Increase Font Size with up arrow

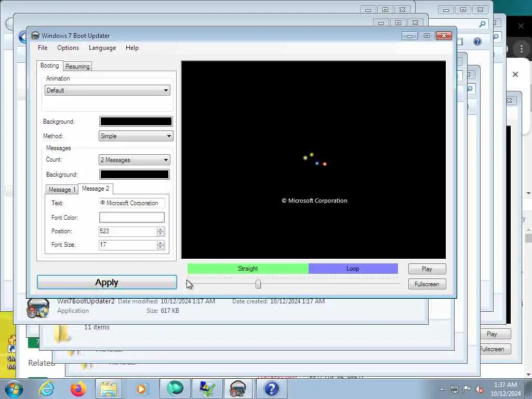(161, 243)
